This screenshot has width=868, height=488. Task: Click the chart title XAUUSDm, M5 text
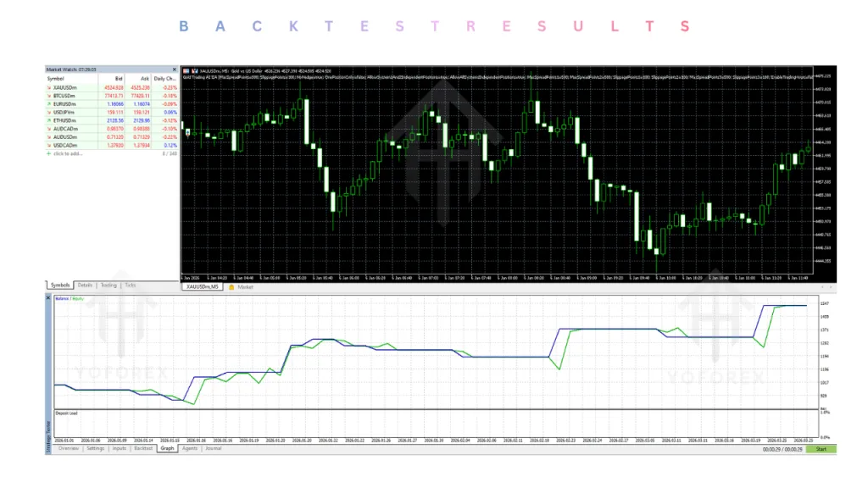(214, 71)
